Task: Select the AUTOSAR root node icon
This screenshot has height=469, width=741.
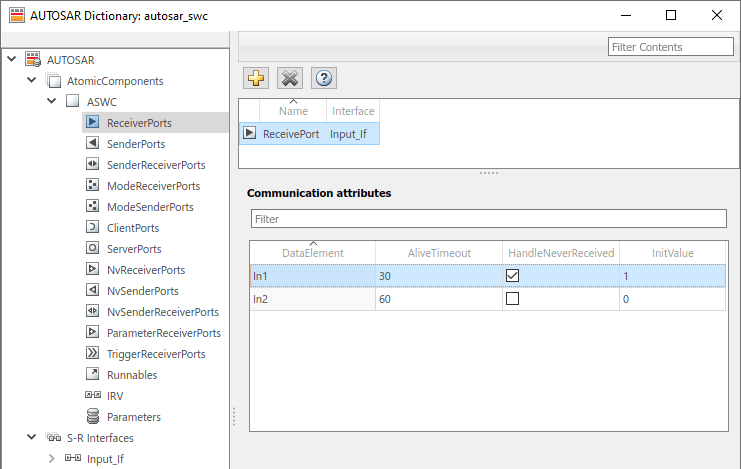Action: click(33, 60)
